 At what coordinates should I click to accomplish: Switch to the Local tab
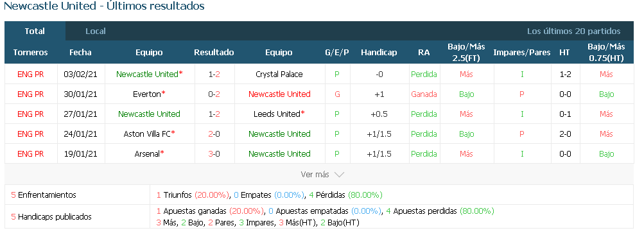[96, 31]
